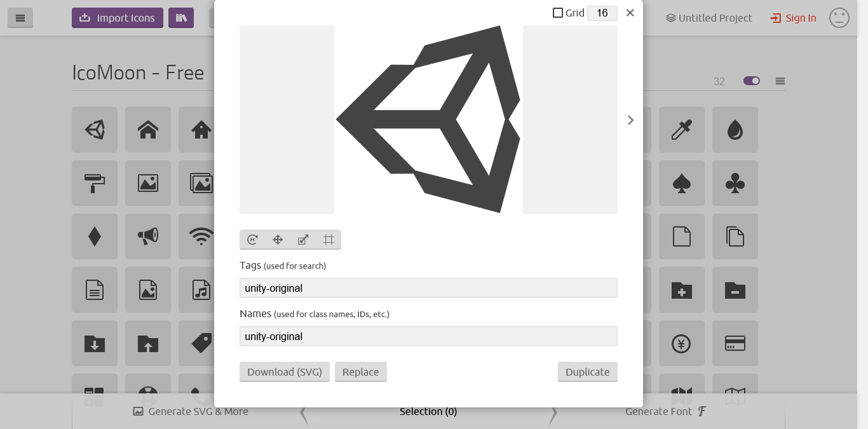This screenshot has width=868, height=429.
Task: Select the folder download icon
Action: 95,343
